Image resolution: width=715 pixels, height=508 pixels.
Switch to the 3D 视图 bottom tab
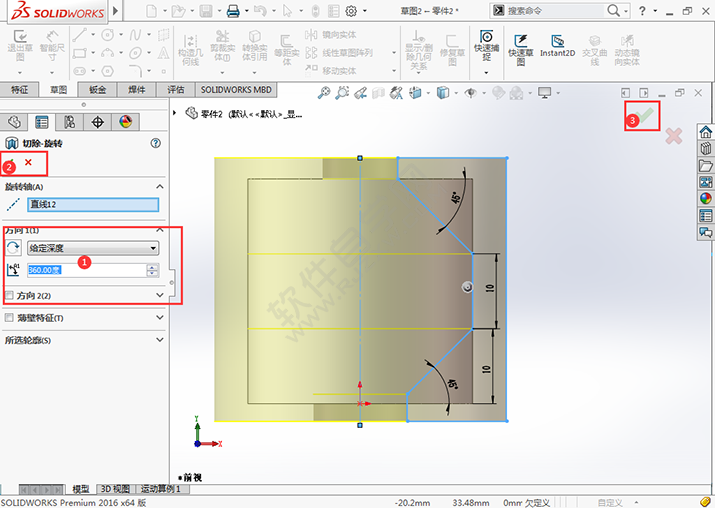(x=115, y=489)
